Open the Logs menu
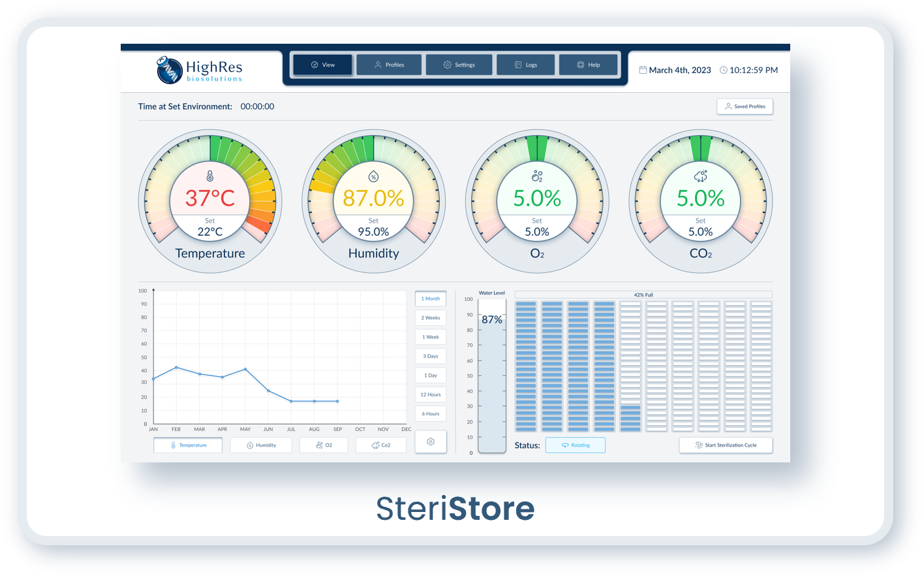This screenshot has width=924, height=576. [525, 64]
